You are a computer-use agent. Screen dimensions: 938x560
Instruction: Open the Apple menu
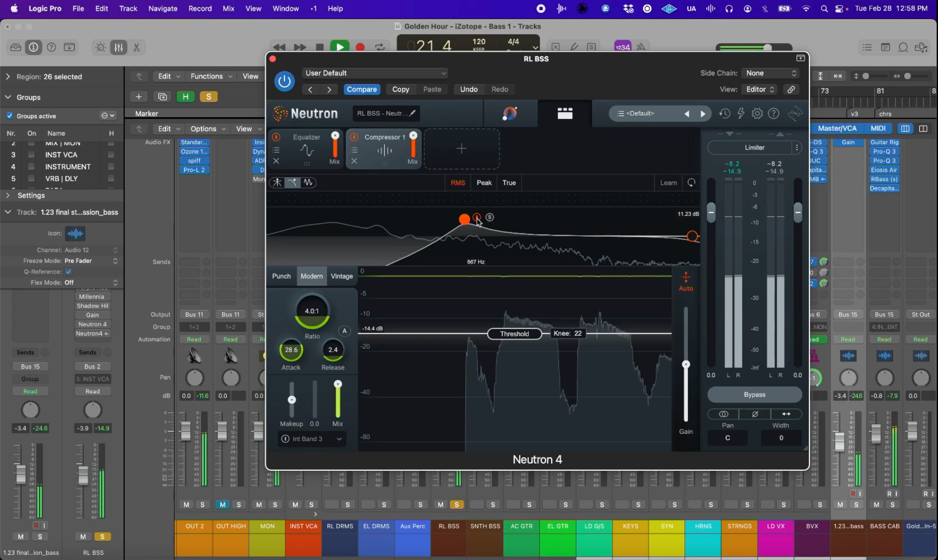click(14, 8)
